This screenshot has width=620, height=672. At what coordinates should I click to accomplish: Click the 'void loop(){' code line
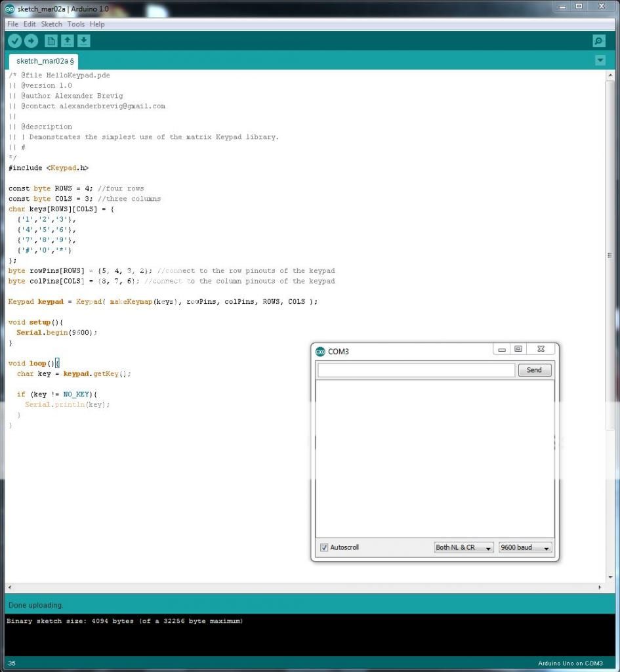34,364
